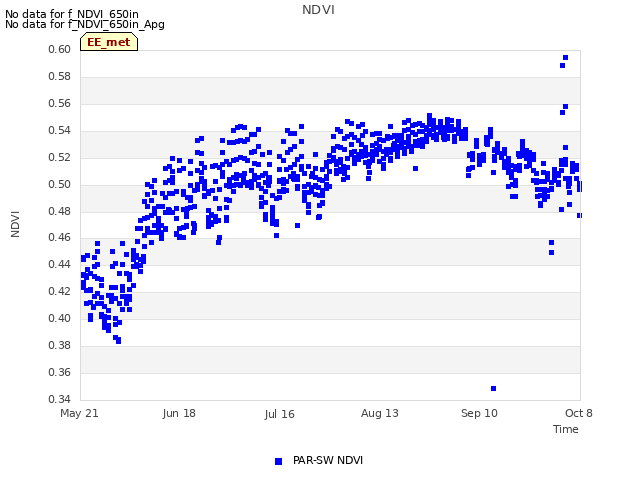Click the 0.44 y-axis value

click(59, 264)
